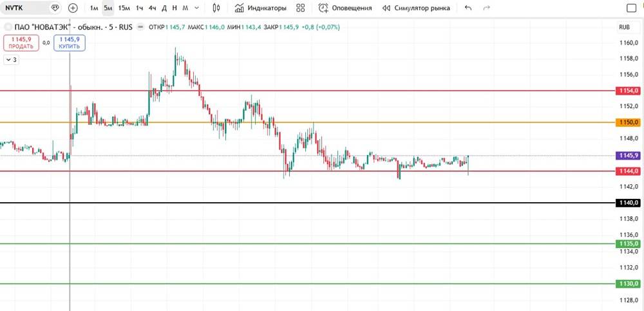Click the ПАО "НОВАТЭК" symbol title
Image resolution: width=644 pixels, height=311 pixels.
coord(73,27)
